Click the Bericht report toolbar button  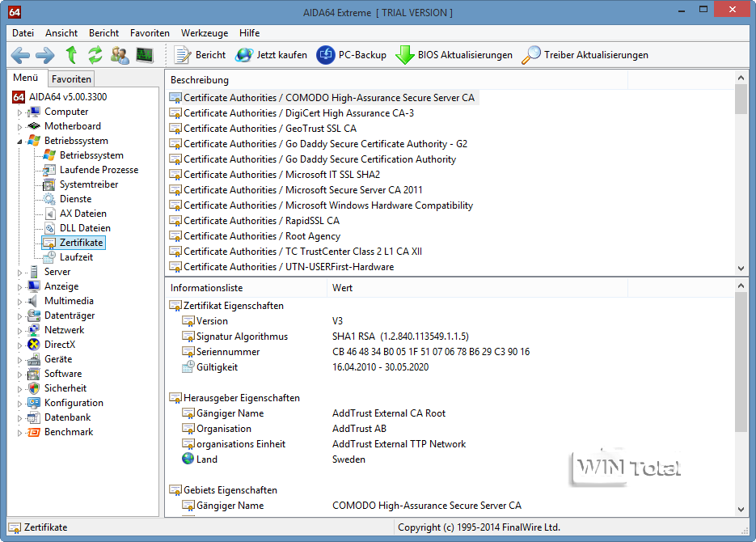200,55
